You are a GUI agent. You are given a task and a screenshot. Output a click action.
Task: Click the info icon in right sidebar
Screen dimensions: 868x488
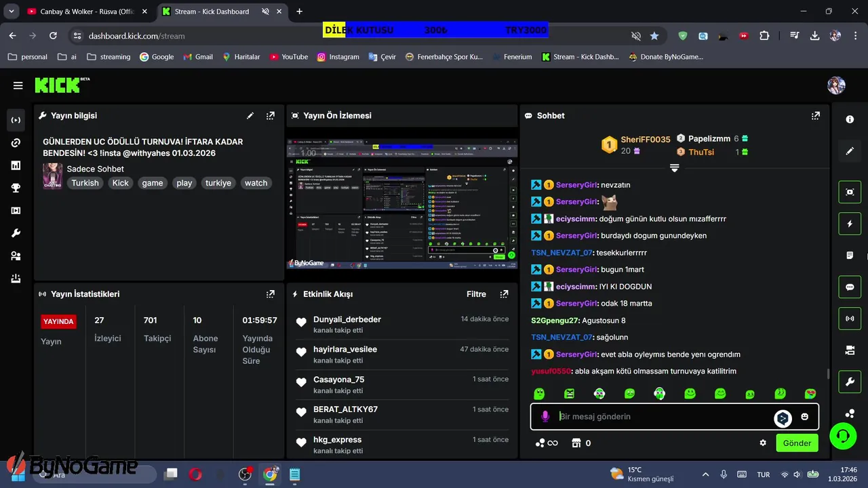850,119
